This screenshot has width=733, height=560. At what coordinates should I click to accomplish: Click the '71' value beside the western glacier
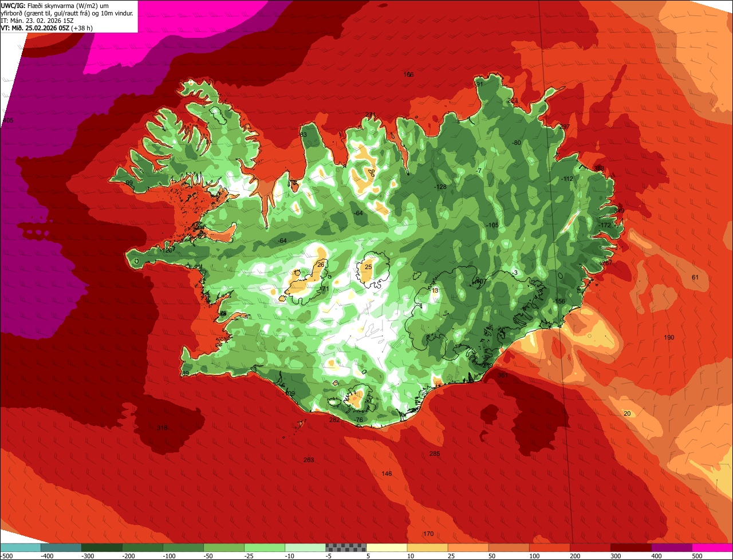[326, 289]
